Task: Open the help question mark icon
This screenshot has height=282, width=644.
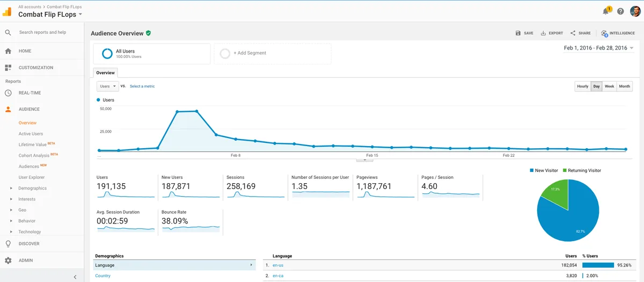Action: tap(620, 11)
